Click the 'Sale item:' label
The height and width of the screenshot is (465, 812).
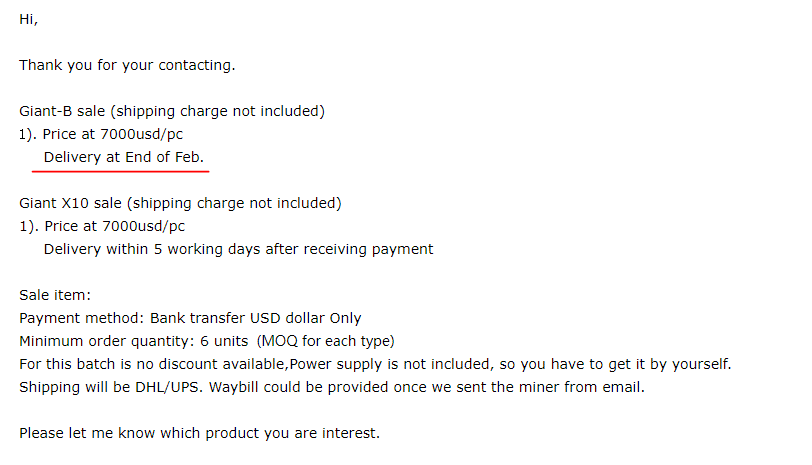[x=55, y=295]
